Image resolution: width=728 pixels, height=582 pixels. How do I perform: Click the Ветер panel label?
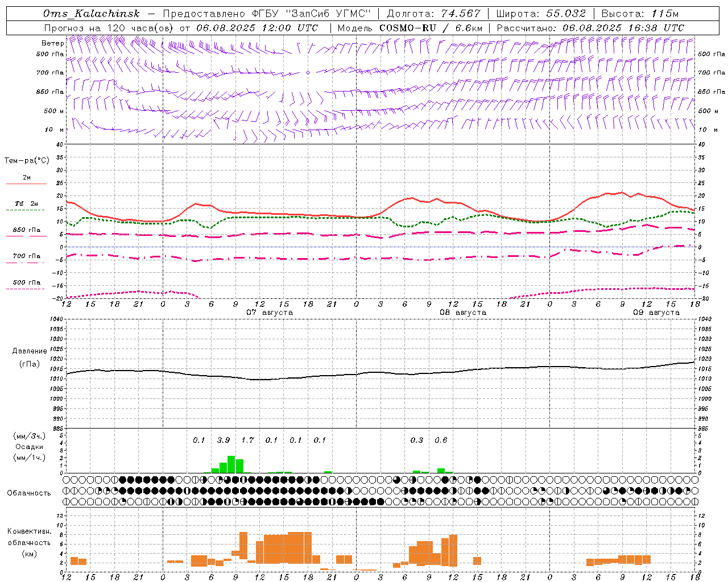click(52, 43)
